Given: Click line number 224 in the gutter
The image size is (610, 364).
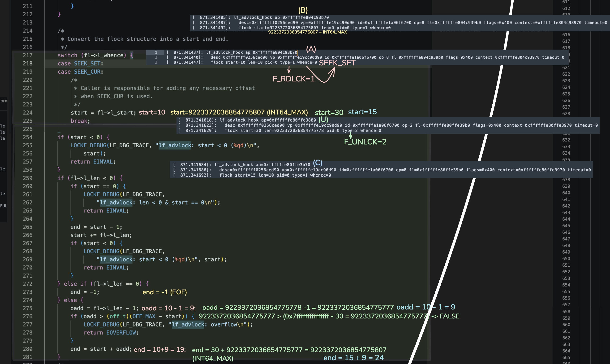Looking at the screenshot, I should (x=27, y=113).
